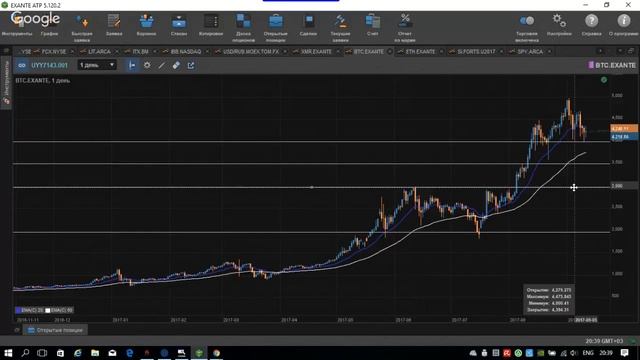Screen dimensions: 640x360
Task: Open the Справка help icon
Action: (591, 25)
